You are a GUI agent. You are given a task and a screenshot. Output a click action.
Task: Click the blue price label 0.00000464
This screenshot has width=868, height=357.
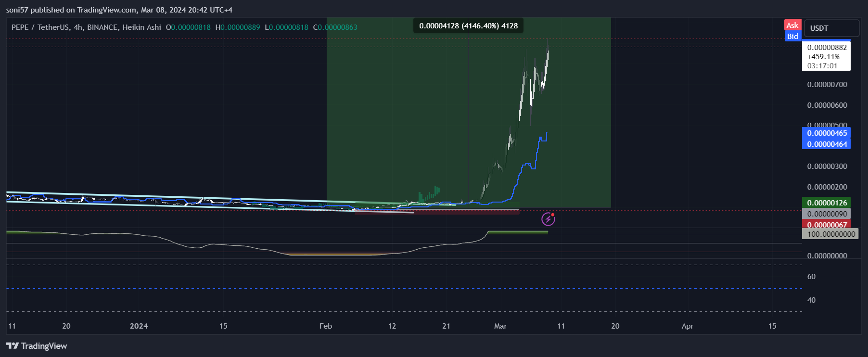(x=827, y=144)
